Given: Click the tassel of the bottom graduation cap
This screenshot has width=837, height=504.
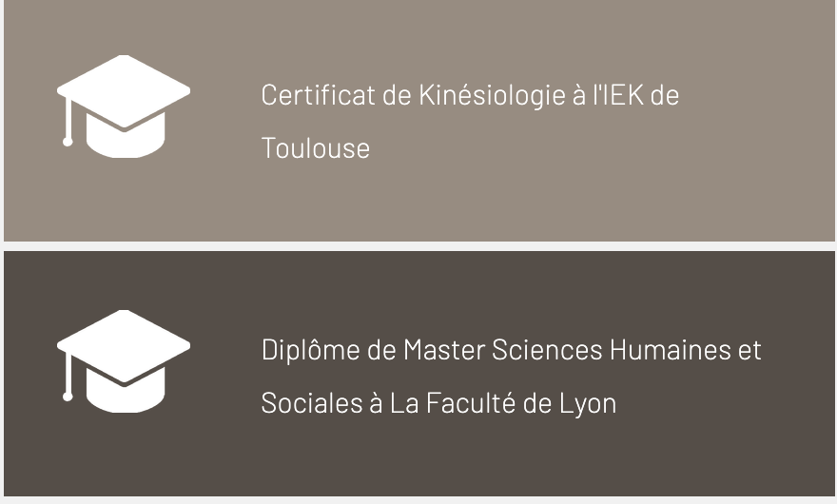Looking at the screenshot, I should click(x=68, y=377).
